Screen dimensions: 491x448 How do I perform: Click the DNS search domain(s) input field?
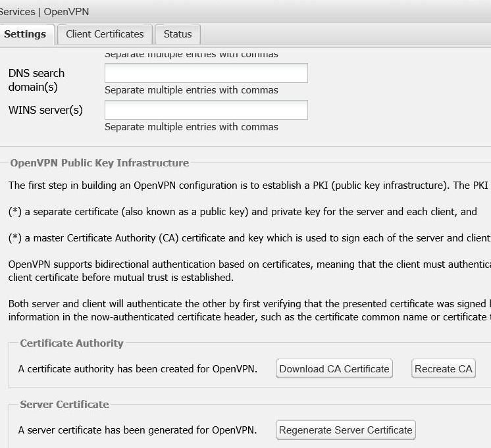pyautogui.click(x=206, y=73)
